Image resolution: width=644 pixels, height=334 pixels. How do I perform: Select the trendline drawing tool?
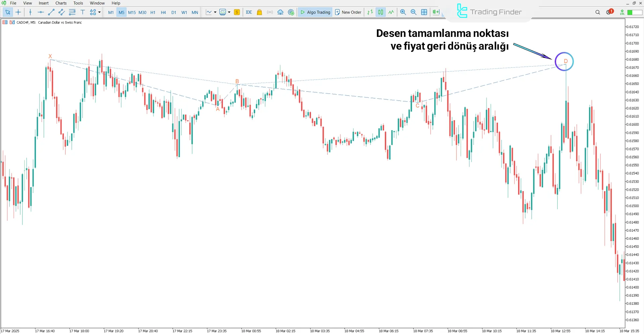coord(51,12)
